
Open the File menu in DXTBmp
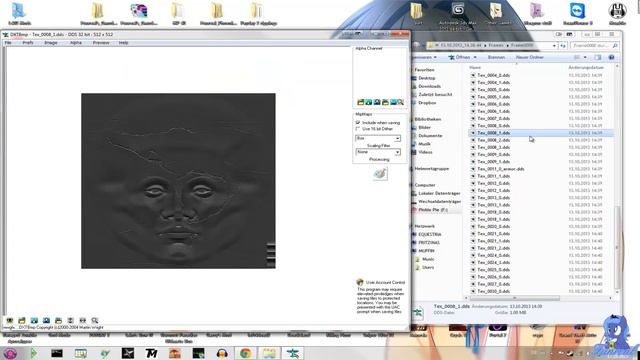[x=8, y=42]
